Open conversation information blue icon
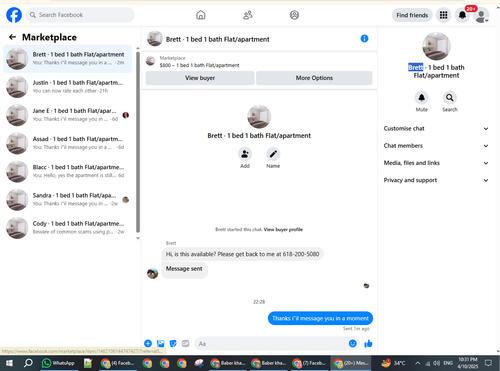500x371 pixels. (364, 39)
